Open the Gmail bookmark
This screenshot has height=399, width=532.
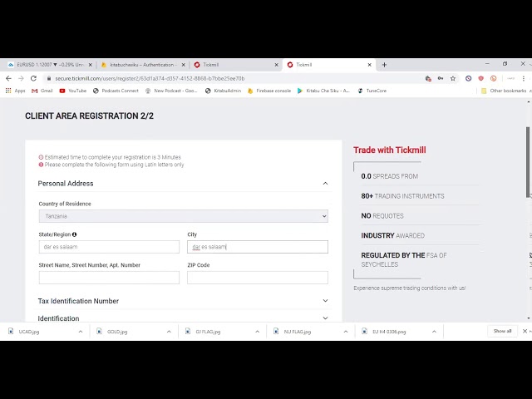(x=42, y=91)
